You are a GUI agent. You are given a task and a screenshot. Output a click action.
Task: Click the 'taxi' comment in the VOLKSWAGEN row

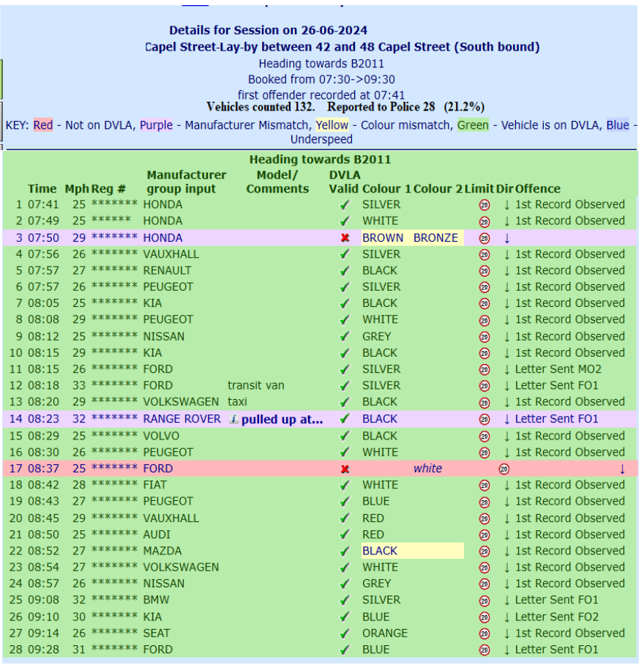point(237,401)
